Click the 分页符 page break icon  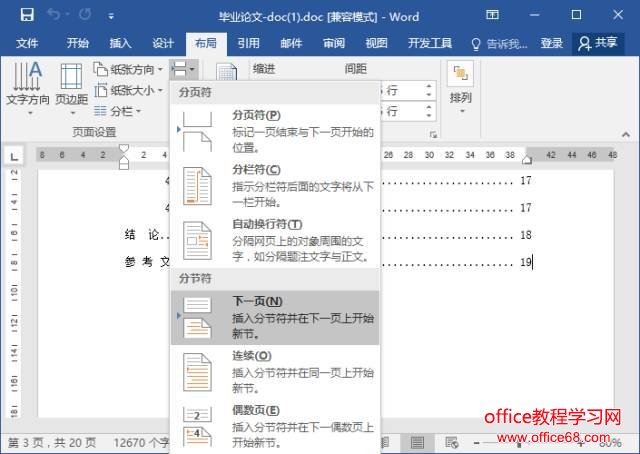pos(197,131)
